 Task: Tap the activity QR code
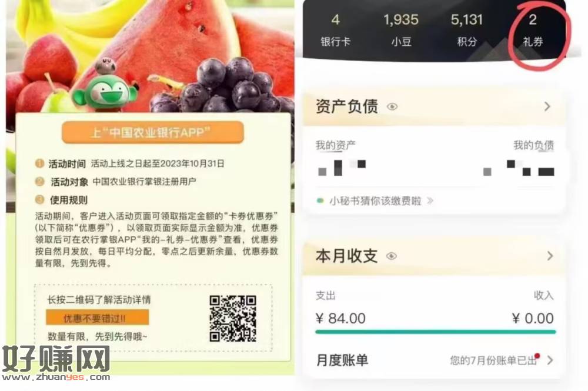click(x=233, y=318)
